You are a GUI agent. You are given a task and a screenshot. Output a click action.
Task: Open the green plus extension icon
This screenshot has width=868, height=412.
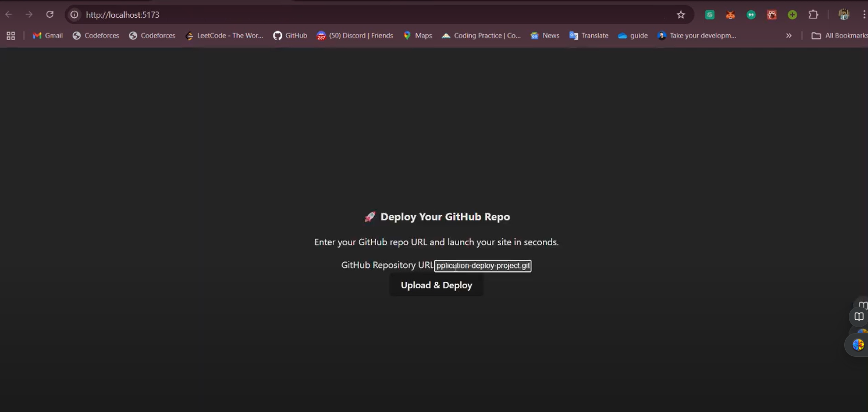792,14
